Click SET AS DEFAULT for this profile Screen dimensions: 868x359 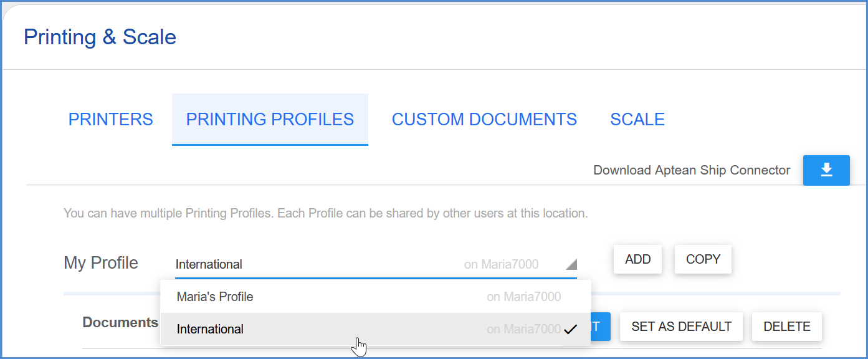pyautogui.click(x=681, y=326)
